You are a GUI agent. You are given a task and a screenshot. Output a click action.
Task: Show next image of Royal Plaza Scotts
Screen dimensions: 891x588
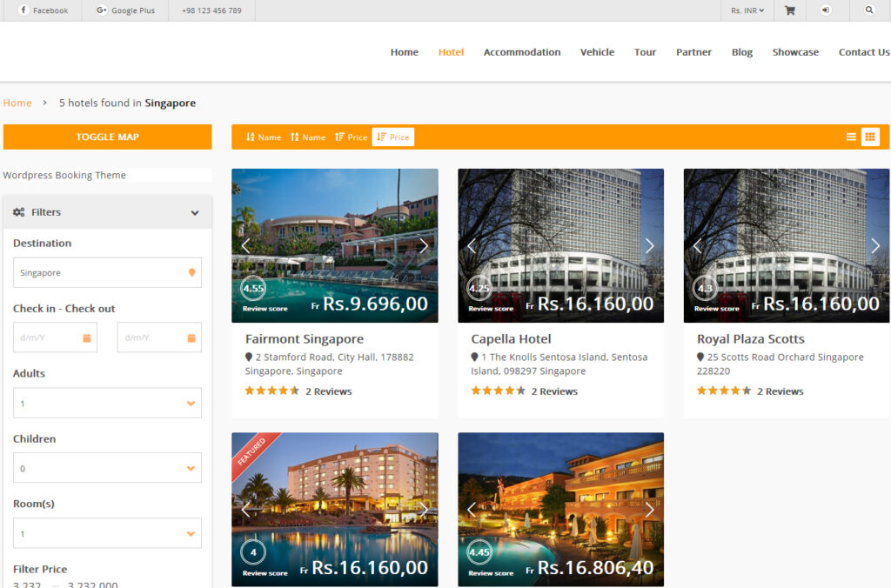coord(875,246)
